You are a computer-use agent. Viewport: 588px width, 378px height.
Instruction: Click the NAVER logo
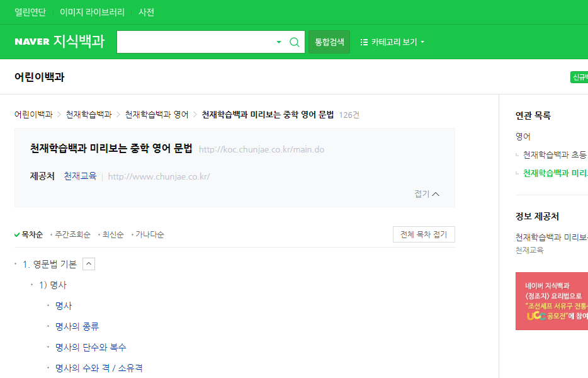click(x=32, y=42)
